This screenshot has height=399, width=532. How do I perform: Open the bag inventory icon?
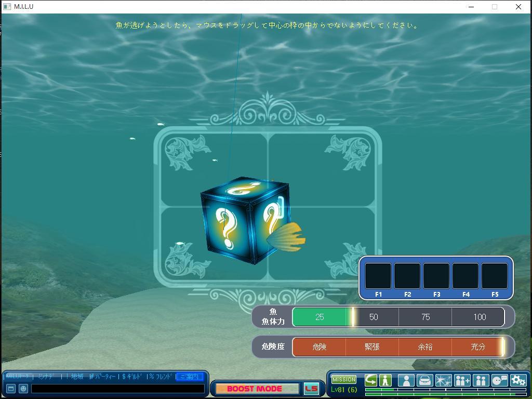[x=425, y=380]
